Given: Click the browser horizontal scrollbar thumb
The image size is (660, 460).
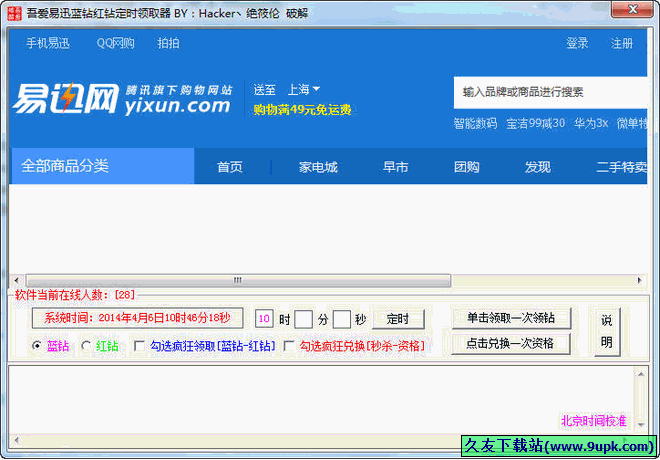Looking at the screenshot, I should pos(238,280).
